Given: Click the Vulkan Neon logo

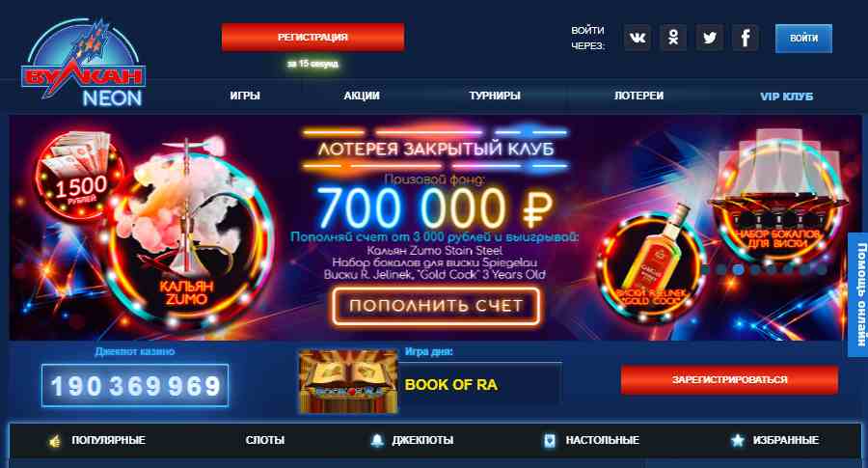Looking at the screenshot, I should click(x=84, y=63).
